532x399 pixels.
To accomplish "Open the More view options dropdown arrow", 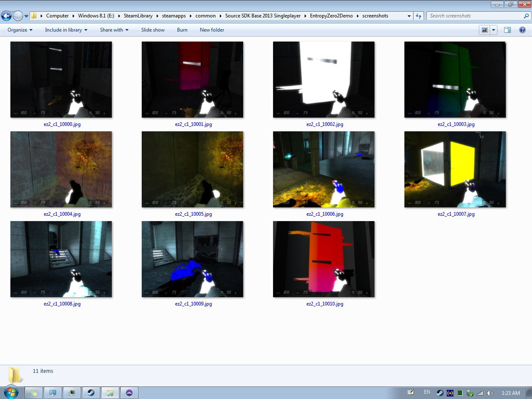I will (x=493, y=30).
